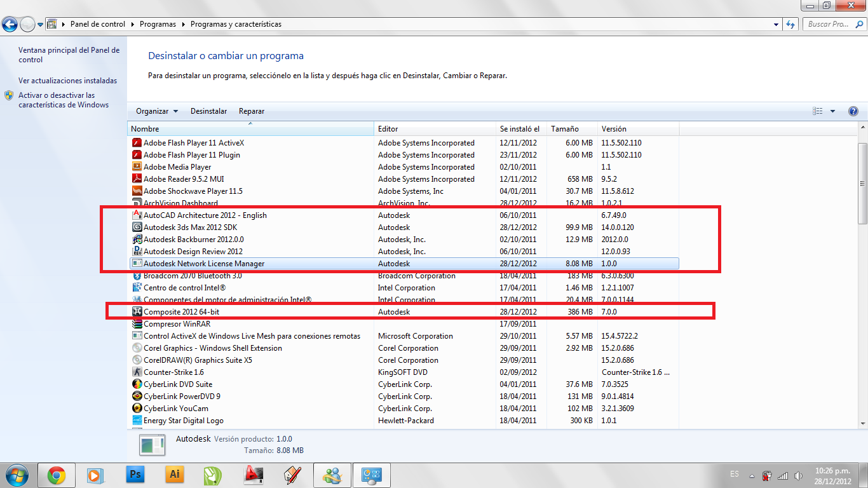This screenshot has height=488, width=868.
Task: Click the CyberLink PowerDVD 9 icon
Action: (137, 396)
